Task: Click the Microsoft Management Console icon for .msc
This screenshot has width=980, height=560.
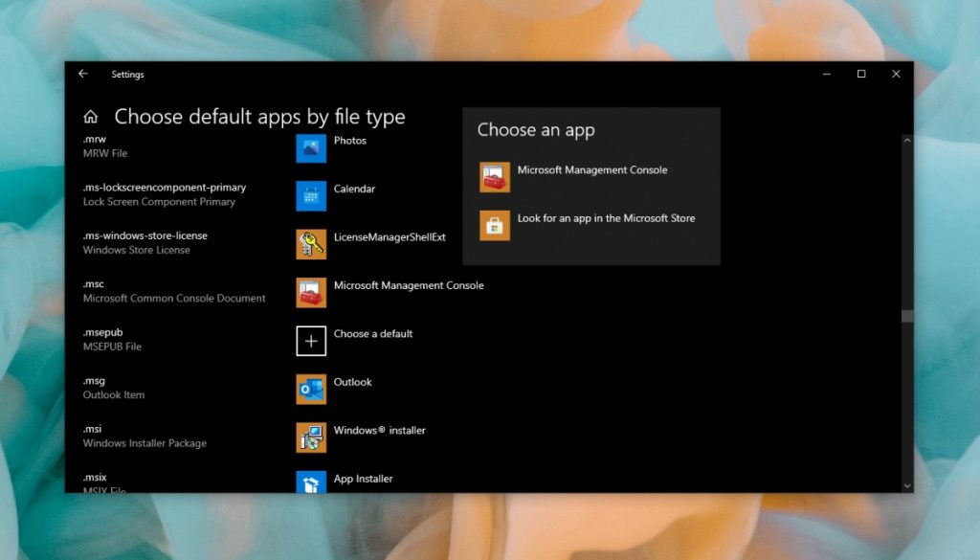Action: click(x=311, y=292)
